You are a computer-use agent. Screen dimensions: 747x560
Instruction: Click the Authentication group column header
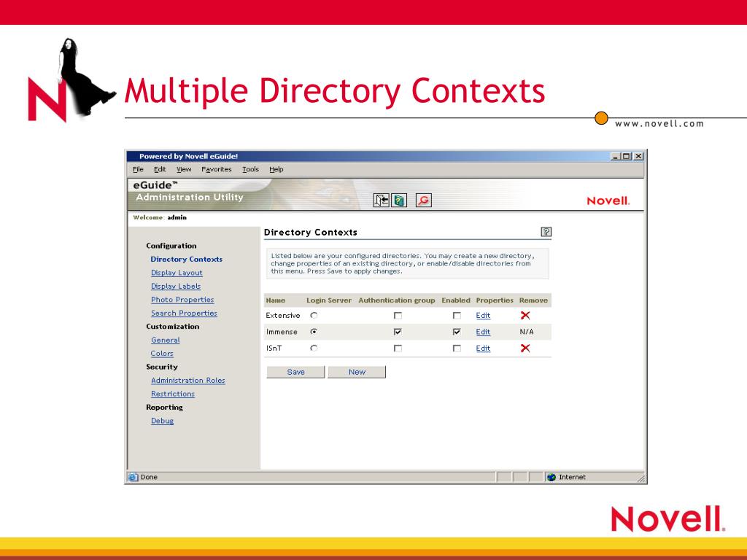[397, 300]
